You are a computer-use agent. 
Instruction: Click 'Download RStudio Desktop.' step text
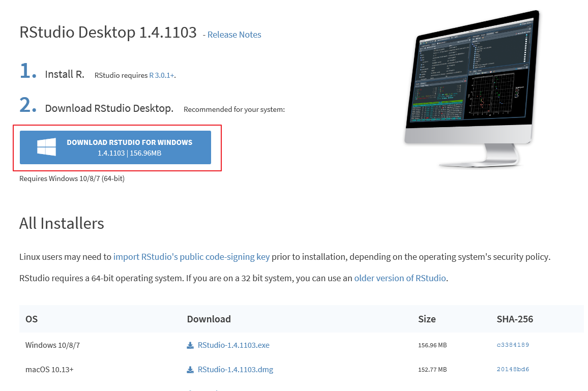pos(109,108)
